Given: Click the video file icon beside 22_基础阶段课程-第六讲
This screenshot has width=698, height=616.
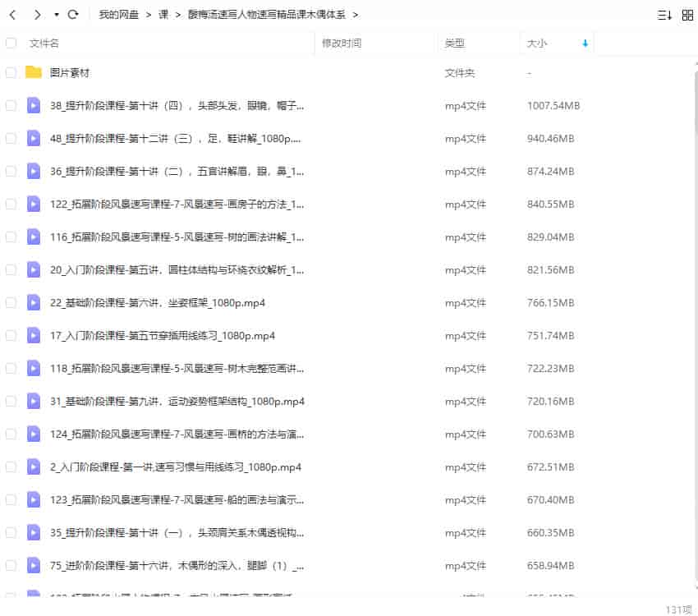Looking at the screenshot, I should tap(33, 302).
